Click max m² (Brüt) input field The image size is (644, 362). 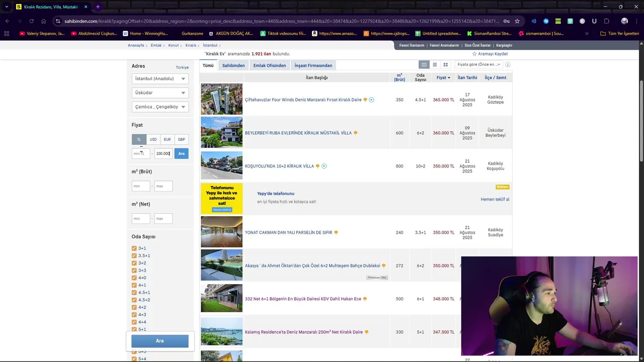164,186
